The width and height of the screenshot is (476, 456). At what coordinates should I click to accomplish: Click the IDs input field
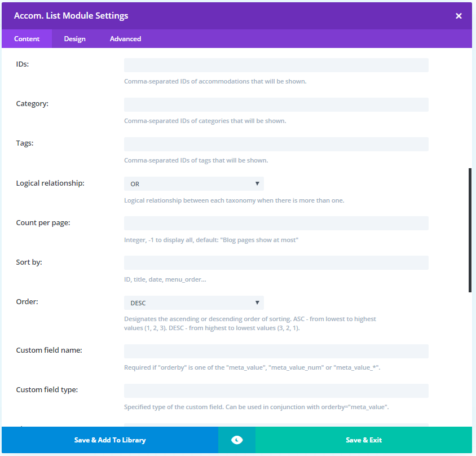point(276,65)
